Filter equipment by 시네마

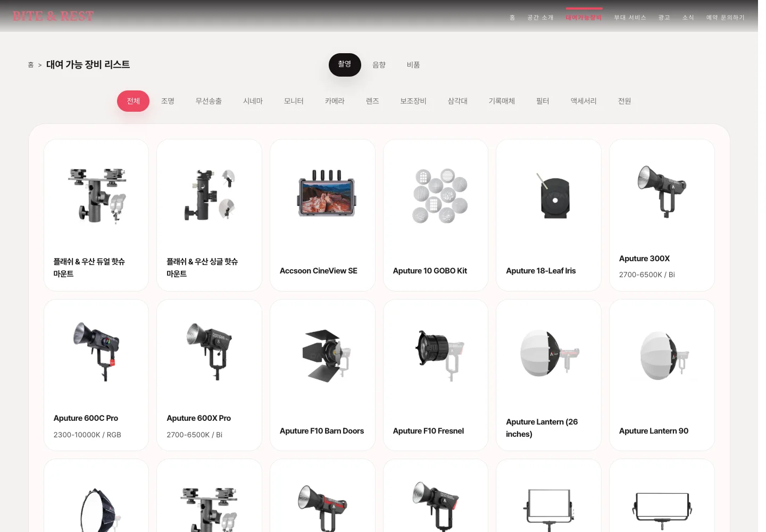pos(253,101)
